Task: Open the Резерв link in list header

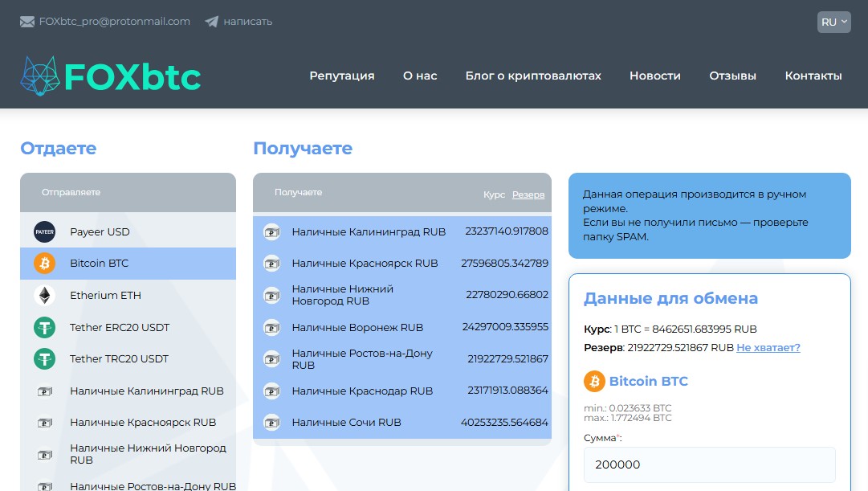Action: [528, 194]
